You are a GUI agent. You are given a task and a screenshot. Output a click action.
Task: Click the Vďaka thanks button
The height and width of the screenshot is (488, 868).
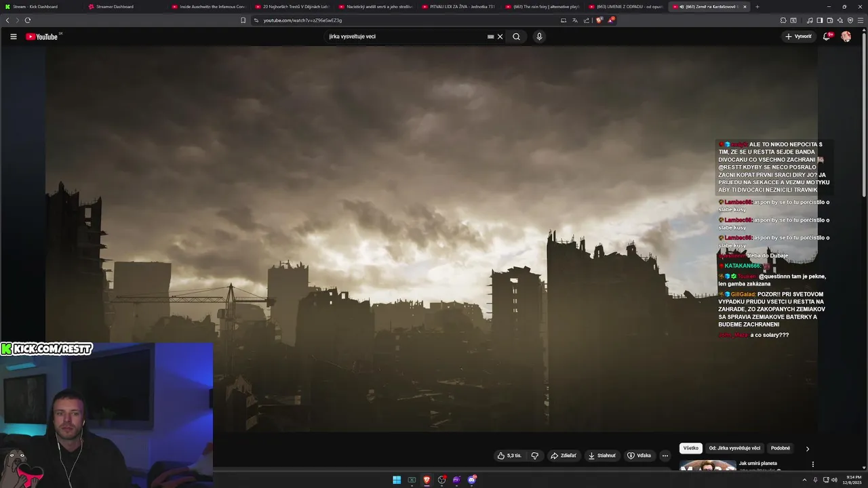tap(639, 455)
